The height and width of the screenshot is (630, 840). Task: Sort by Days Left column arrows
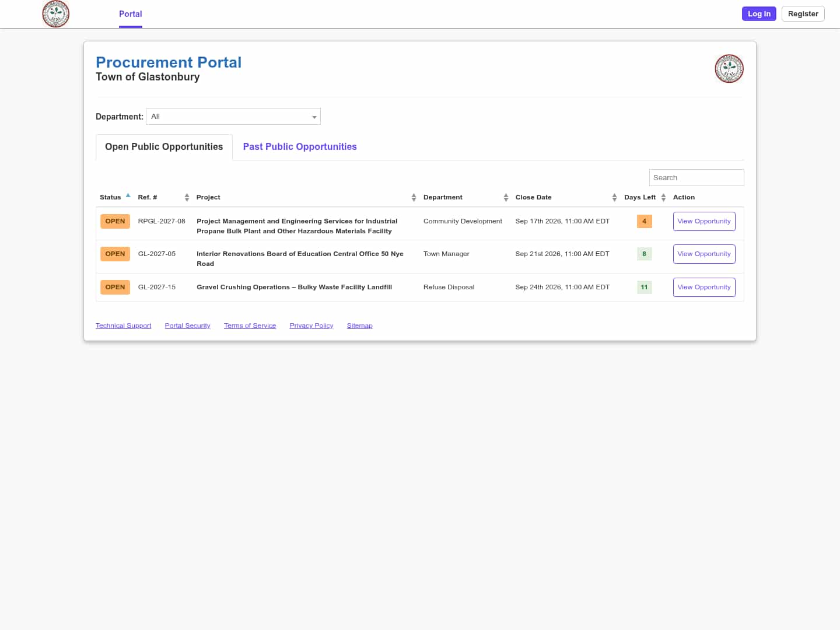point(663,198)
